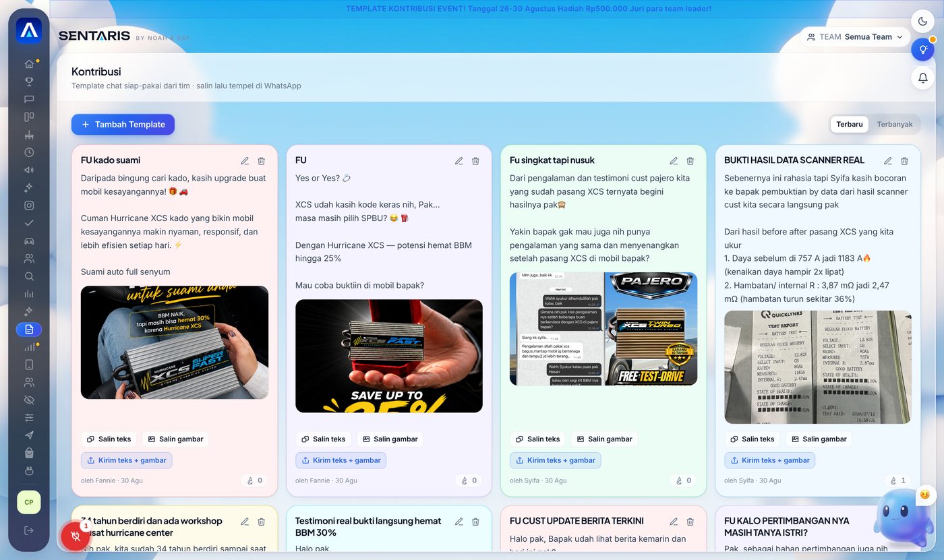Image resolution: width=944 pixels, height=560 pixels.
Task: Delete the 'FU CUST UPDATE BERITA TERKINI' template
Action: [690, 522]
